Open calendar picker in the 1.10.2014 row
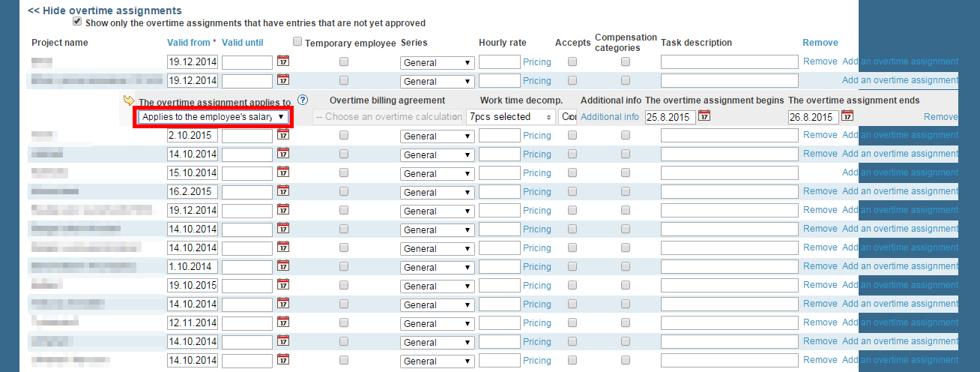 283,266
